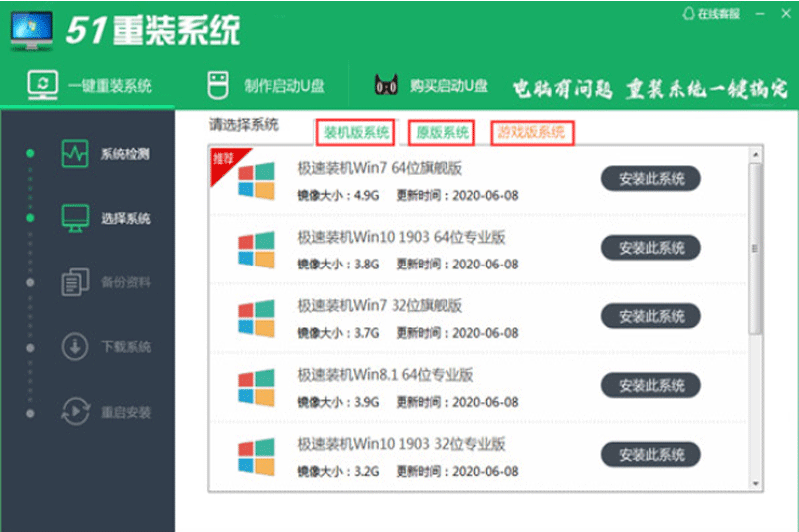Viewport: 799px width, 532px height.
Task: Click image size text 镜像大小：3.8G
Action: [338, 265]
